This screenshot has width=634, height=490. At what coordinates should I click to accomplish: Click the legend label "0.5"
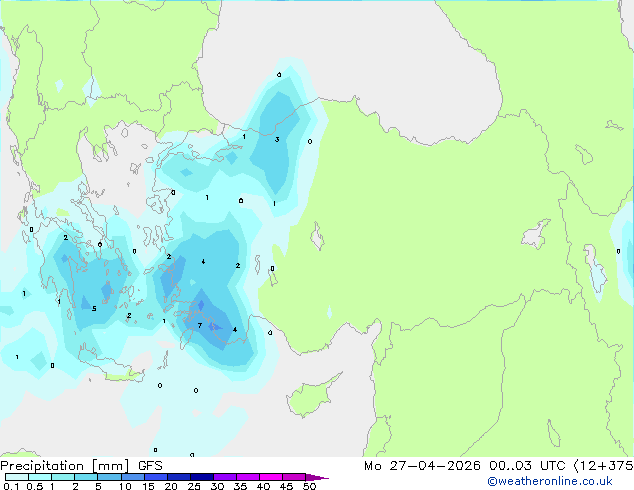[35, 486]
